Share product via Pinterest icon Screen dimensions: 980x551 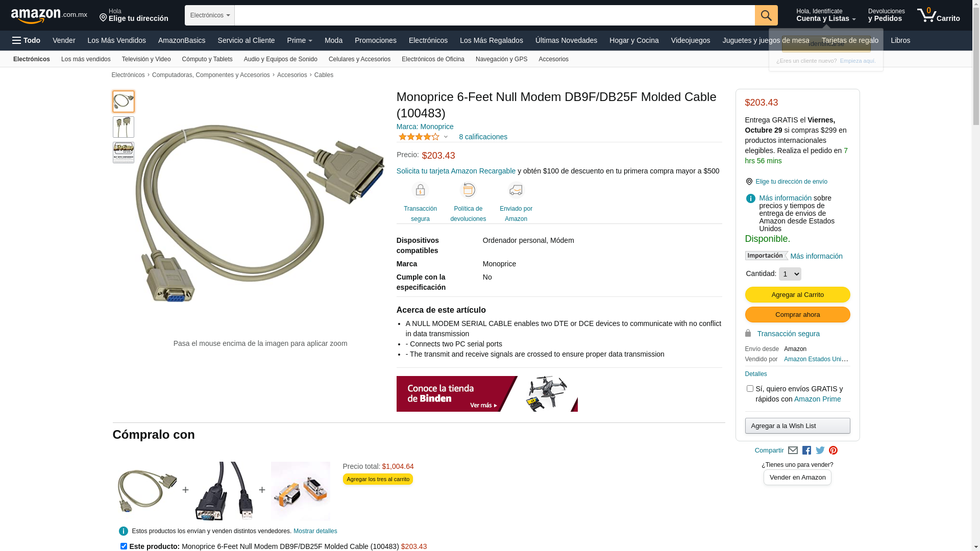tap(834, 450)
